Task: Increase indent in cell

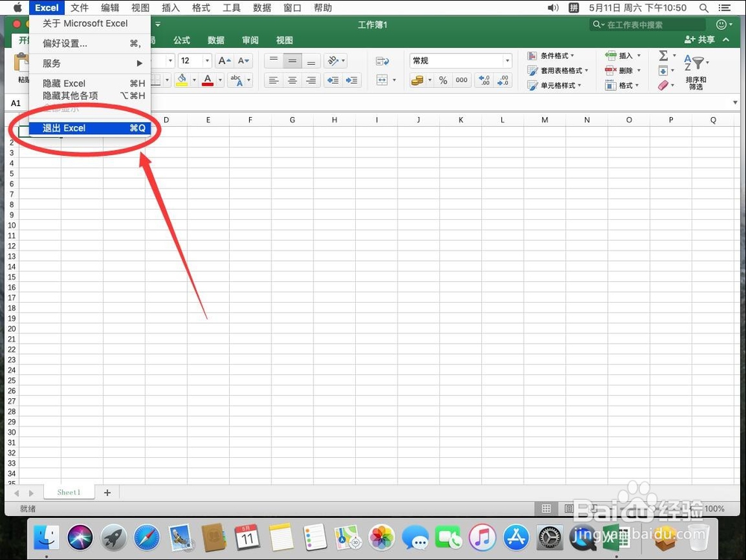Action: [x=352, y=80]
